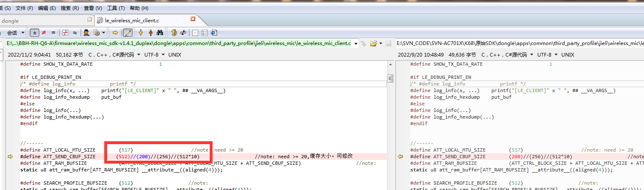The width and height of the screenshot is (644, 190).
Task: Show only differences with the red not-equal icon
Action: tap(44, 33)
